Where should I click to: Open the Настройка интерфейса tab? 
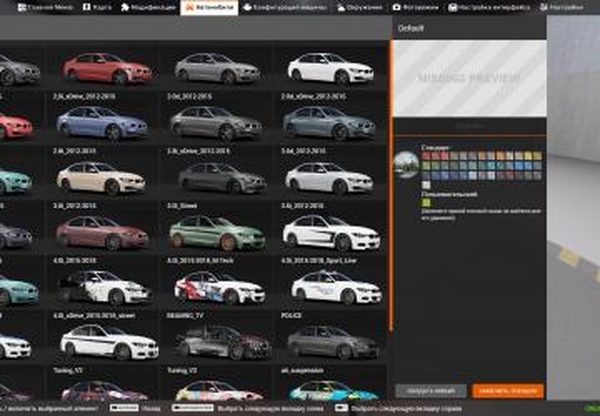point(489,7)
